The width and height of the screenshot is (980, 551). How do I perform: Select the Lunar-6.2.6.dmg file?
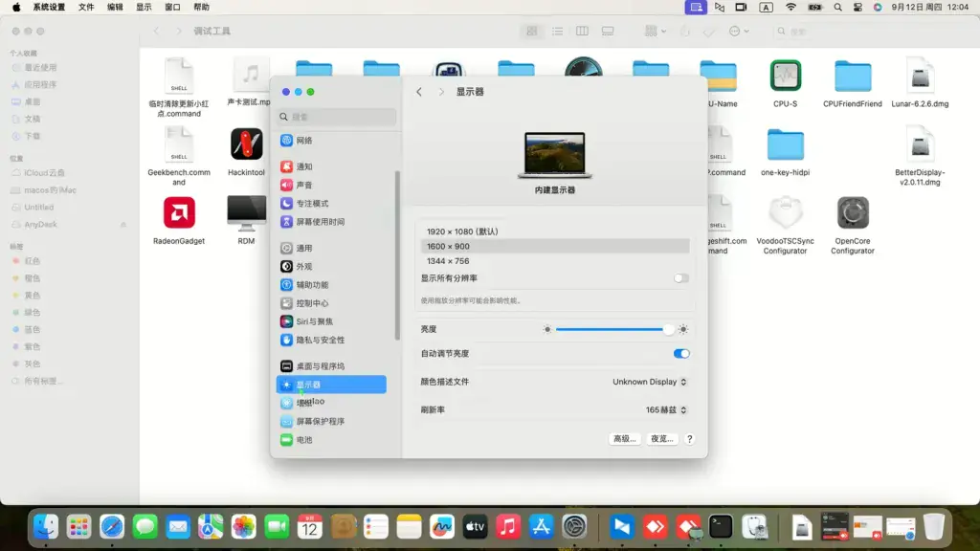920,77
